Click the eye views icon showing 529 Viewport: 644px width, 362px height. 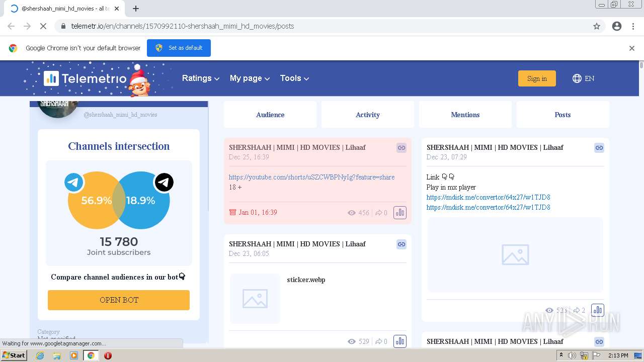(x=352, y=341)
